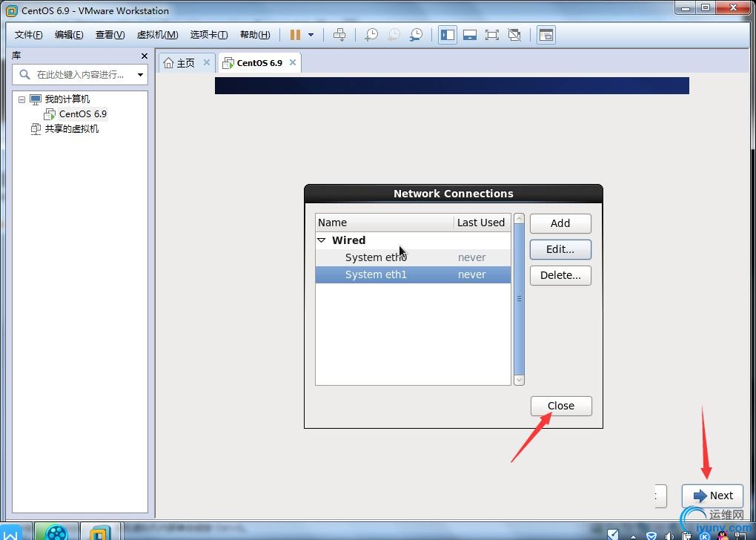Select CentOS 6.9 in the library tree
Screen dimensions: 756x540
coord(83,114)
